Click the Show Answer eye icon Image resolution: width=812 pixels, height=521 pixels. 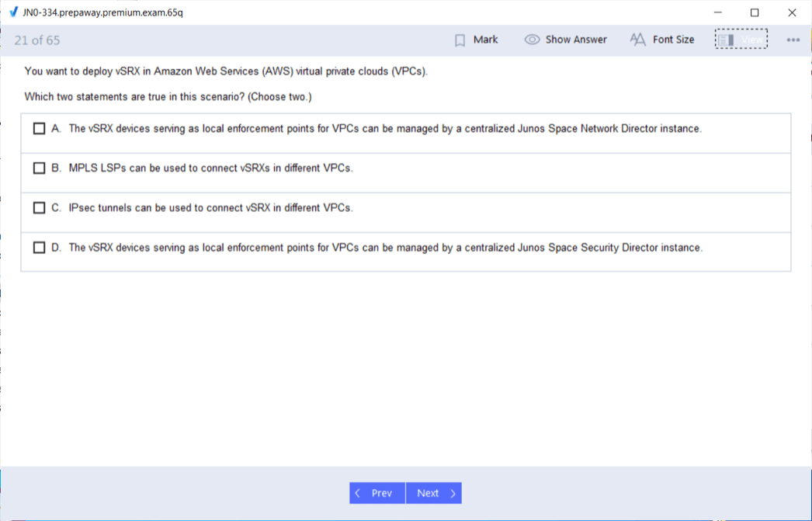point(532,40)
